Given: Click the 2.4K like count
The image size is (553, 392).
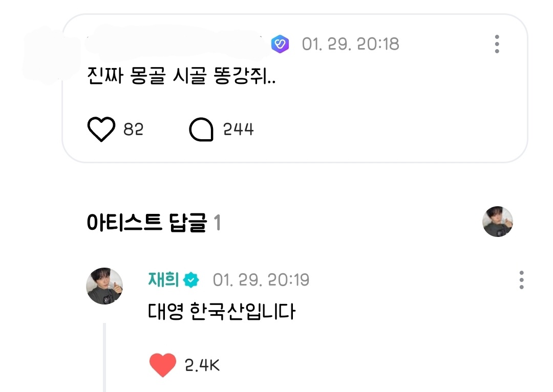Looking at the screenshot, I should tap(202, 365).
